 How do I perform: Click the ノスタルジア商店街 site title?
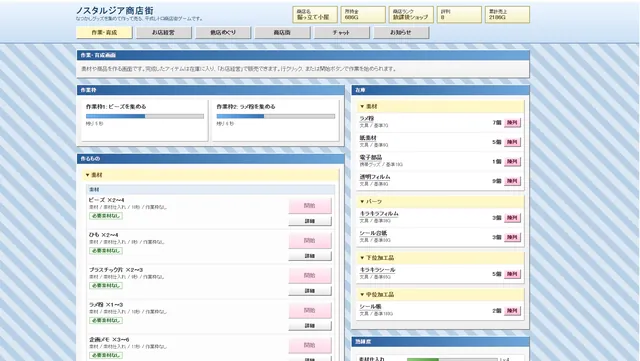pos(115,11)
